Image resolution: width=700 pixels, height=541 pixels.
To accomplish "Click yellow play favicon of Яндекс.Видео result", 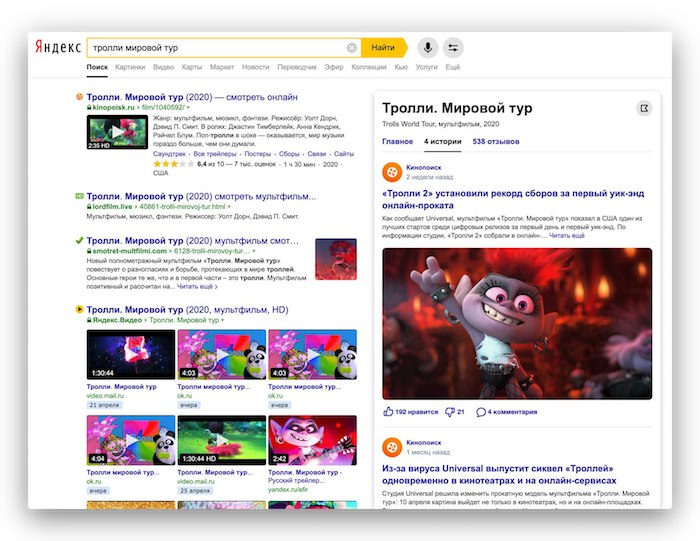I will [79, 309].
